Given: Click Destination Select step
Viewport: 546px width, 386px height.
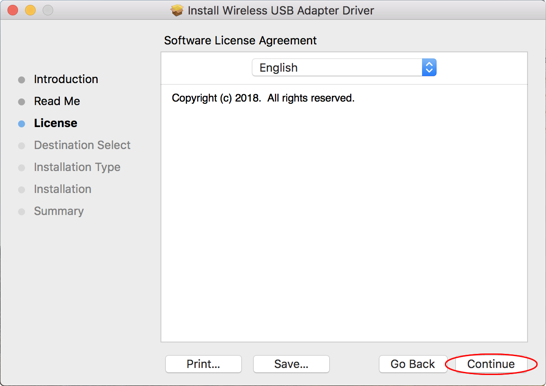Looking at the screenshot, I should click(x=82, y=145).
